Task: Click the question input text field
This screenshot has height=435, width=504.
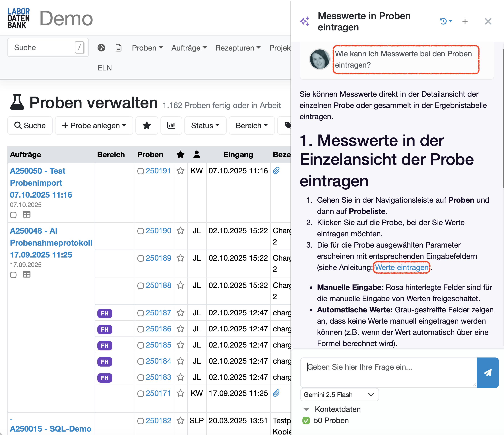Action: pos(388,372)
